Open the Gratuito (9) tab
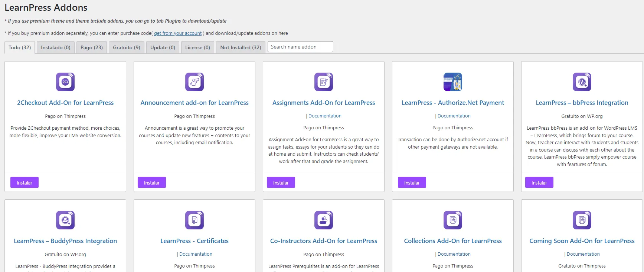The width and height of the screenshot is (644, 272). [x=127, y=47]
